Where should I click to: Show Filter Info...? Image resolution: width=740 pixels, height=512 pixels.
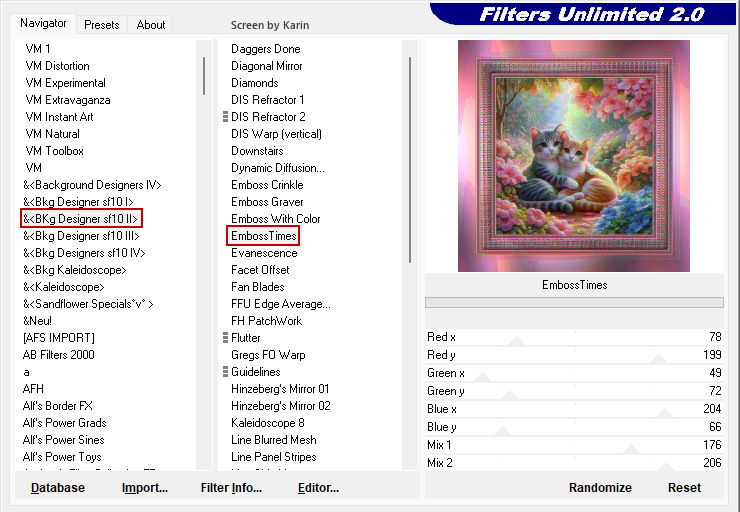point(231,488)
